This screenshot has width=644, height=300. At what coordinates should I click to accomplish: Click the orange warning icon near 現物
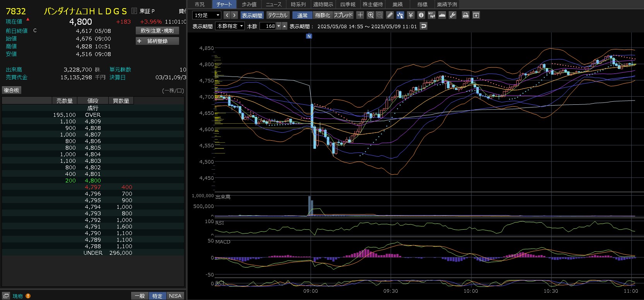pyautogui.click(x=28, y=296)
